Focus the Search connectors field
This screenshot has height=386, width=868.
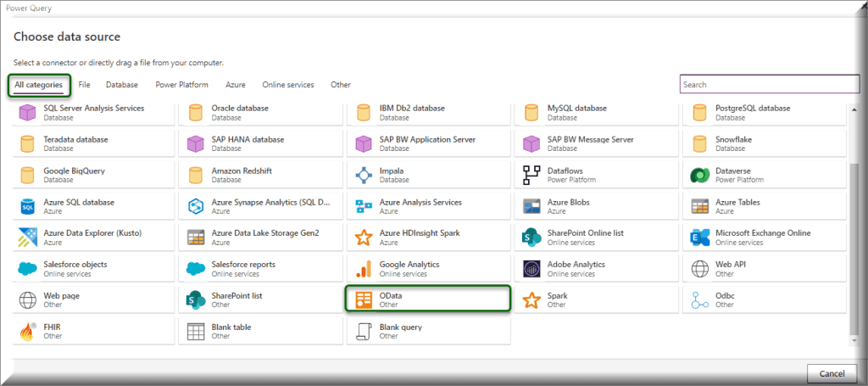click(x=770, y=85)
